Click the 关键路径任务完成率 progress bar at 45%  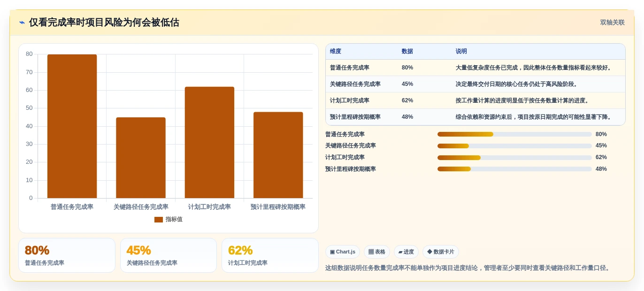click(x=514, y=146)
